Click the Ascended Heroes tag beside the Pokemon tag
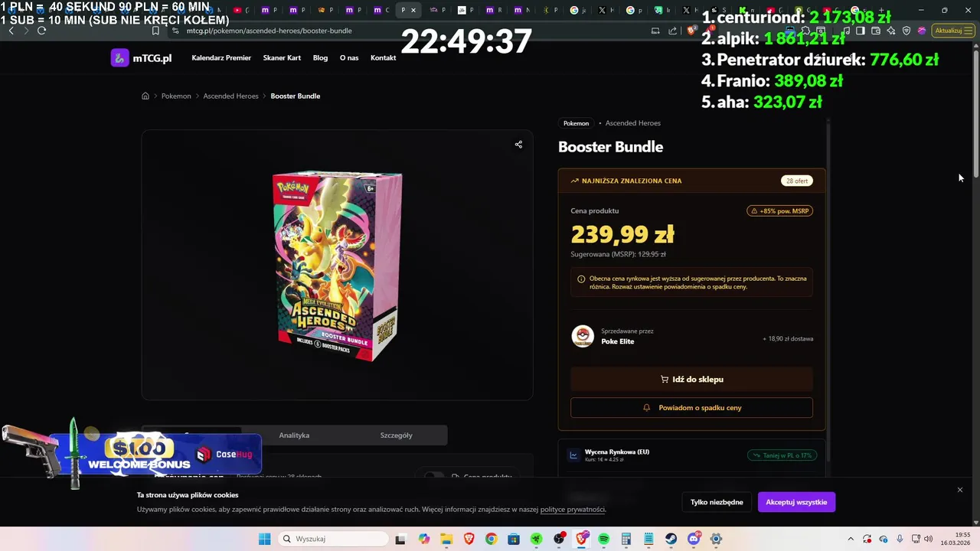980x551 pixels. click(633, 123)
